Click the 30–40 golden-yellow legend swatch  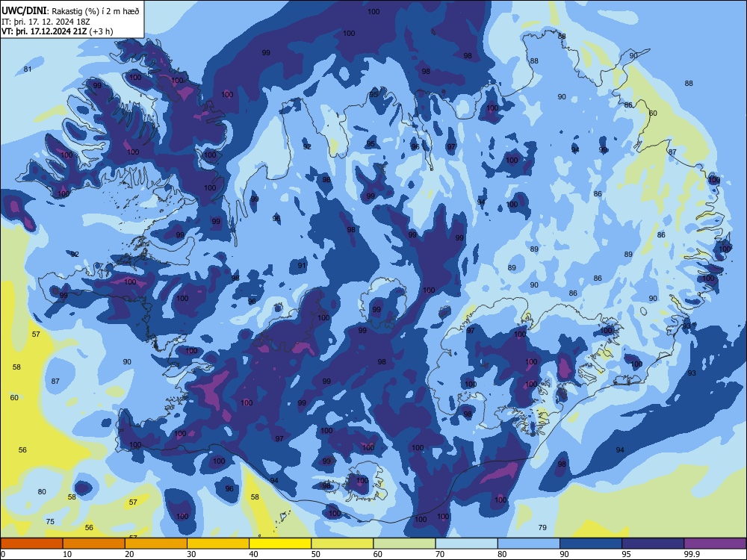218,544
